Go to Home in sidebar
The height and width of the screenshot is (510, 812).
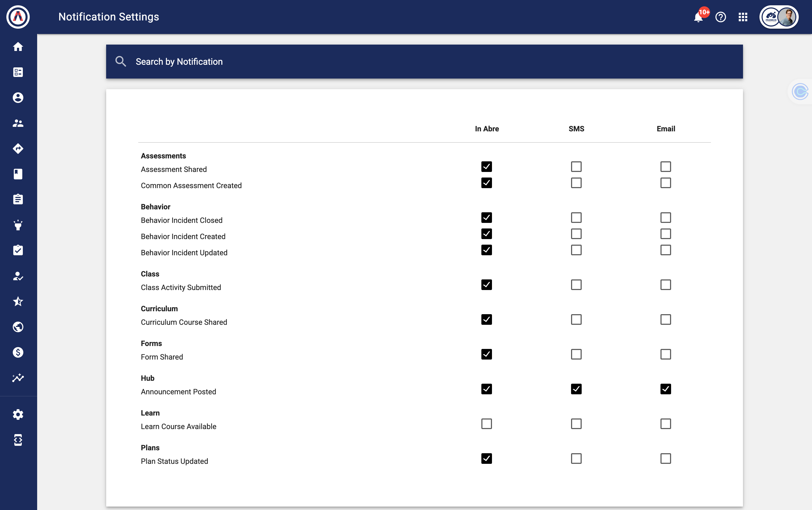pos(18,46)
